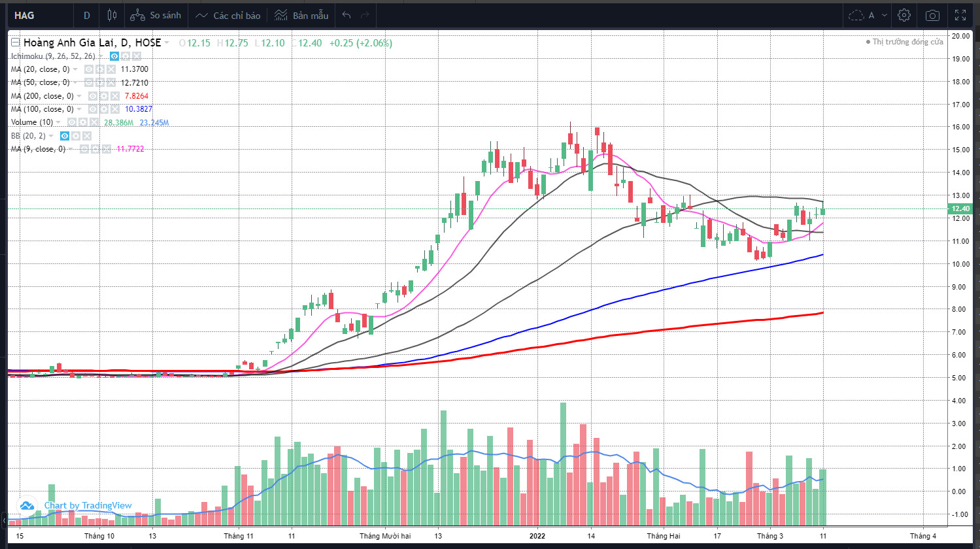Open the cloud layout 'A' dropdown
Screen dimensions: 980x549
pos(868,15)
